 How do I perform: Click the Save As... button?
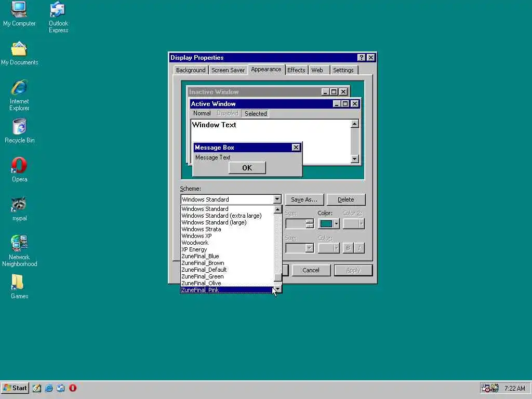point(304,199)
